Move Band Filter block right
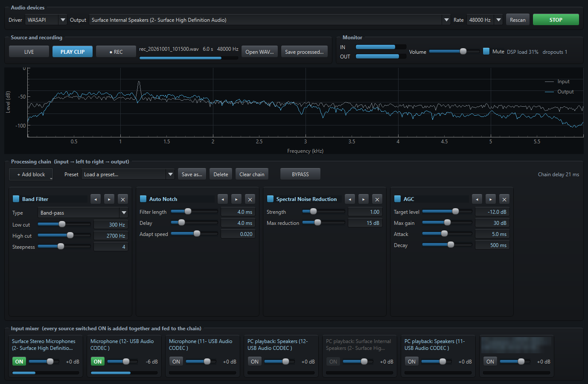This screenshot has width=588, height=384. point(109,199)
